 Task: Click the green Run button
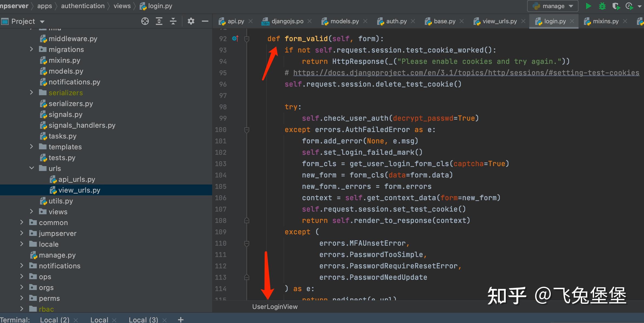click(588, 6)
